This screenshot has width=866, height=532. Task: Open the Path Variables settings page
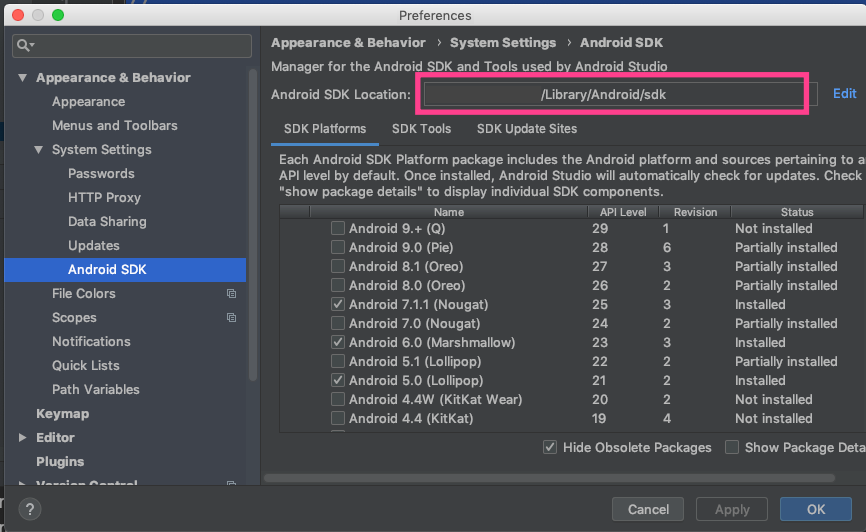click(x=96, y=389)
